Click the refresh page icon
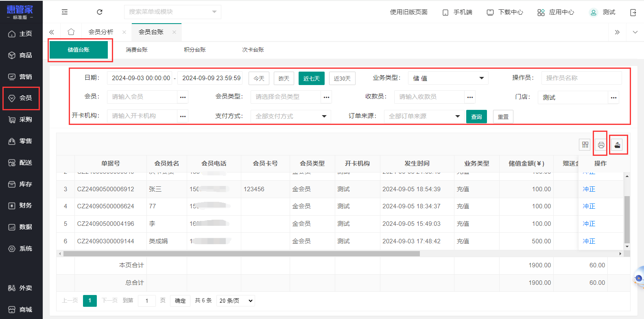Image resolution: width=644 pixels, height=319 pixels. pos(100,12)
